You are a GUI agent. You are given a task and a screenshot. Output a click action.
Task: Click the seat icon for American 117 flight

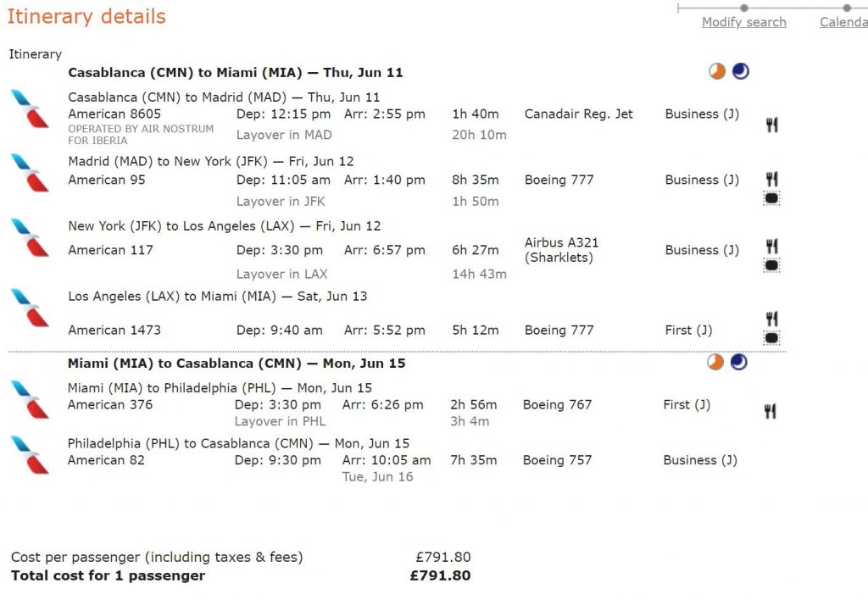[x=771, y=266]
